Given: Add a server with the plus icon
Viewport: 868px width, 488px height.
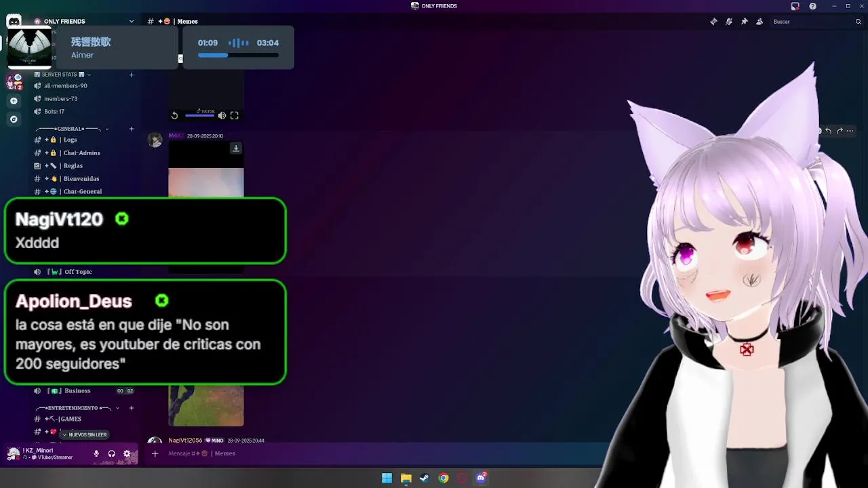Looking at the screenshot, I should [14, 101].
